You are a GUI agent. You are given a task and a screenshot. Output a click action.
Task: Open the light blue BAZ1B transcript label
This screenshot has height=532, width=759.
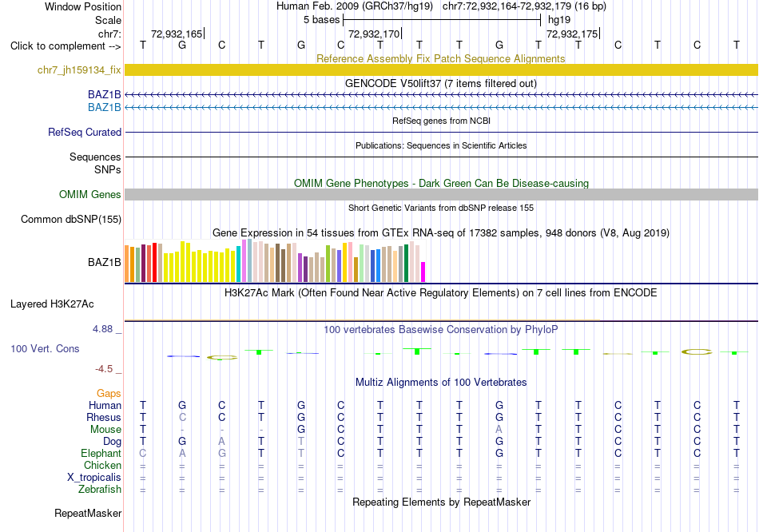pyautogui.click(x=104, y=107)
